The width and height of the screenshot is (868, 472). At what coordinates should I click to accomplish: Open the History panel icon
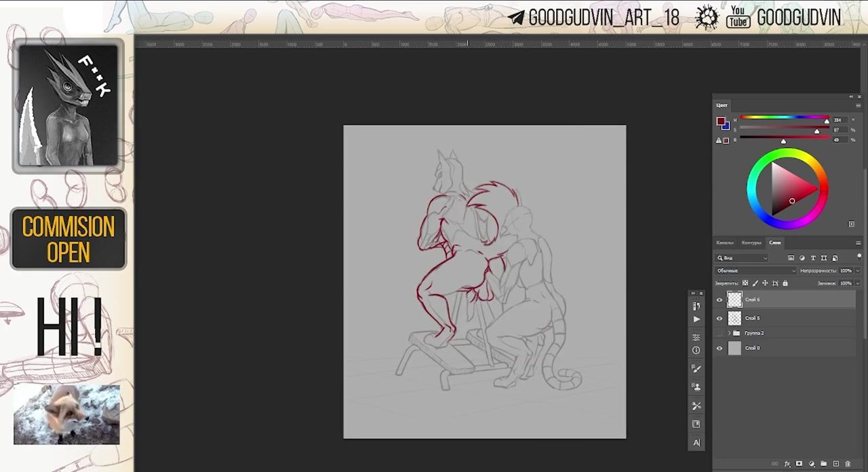pyautogui.click(x=696, y=307)
